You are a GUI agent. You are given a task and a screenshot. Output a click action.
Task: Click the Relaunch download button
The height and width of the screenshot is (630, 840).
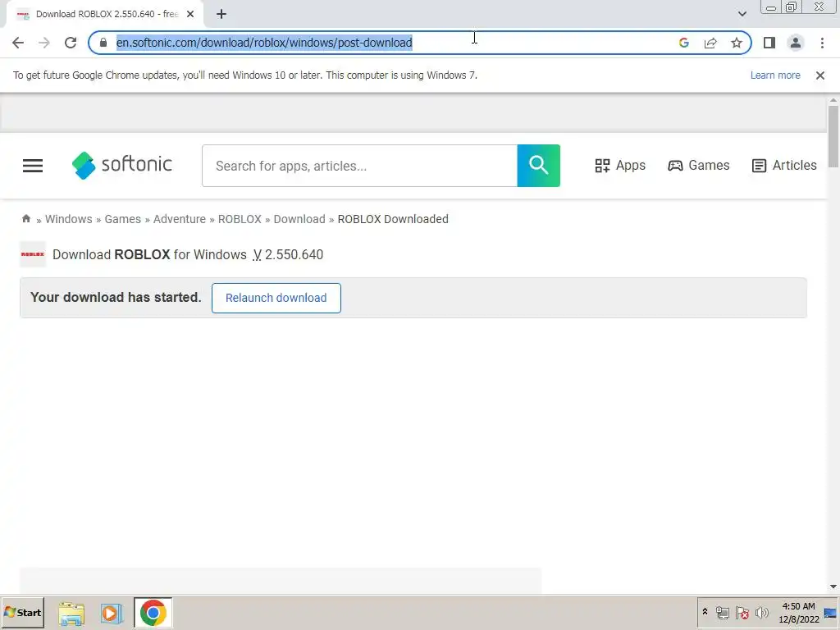click(276, 298)
